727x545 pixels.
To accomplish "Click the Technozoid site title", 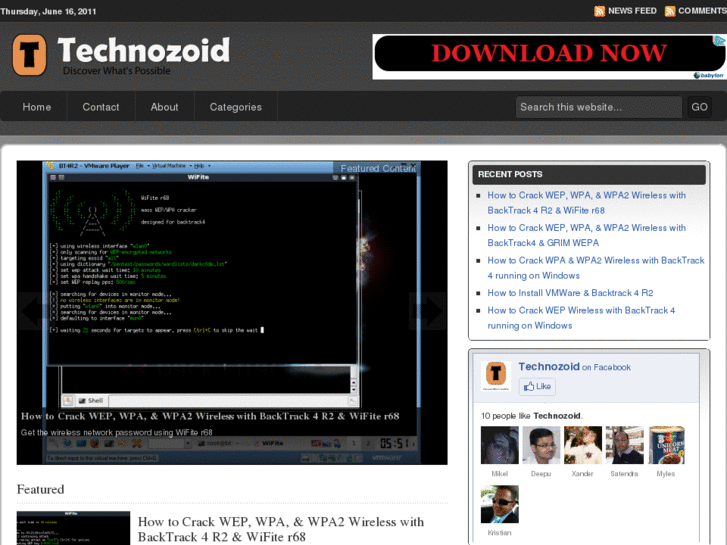I will pos(144,50).
